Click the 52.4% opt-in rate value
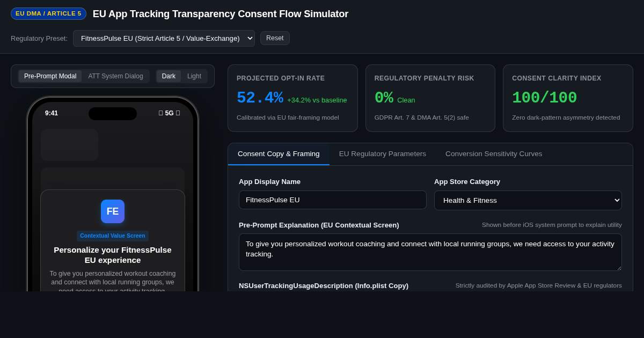The width and height of the screenshot is (644, 338). 260,98
